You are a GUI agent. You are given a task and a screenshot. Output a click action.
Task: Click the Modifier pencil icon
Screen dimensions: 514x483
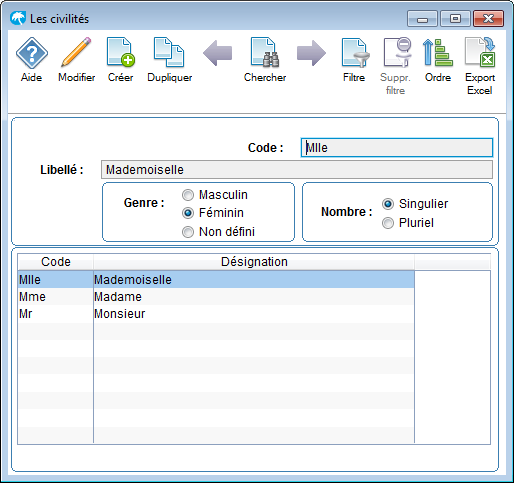pos(76,52)
